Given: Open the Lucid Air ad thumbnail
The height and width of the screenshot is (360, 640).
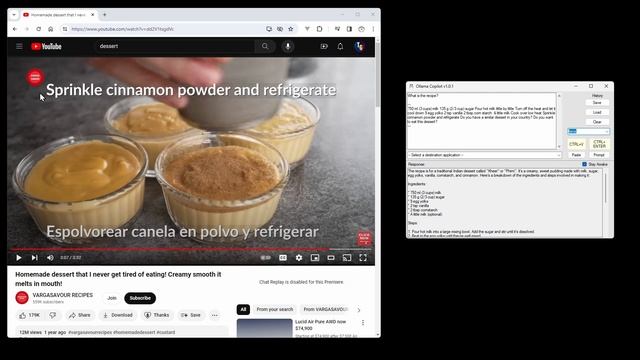Looking at the screenshot, I should click(264, 328).
